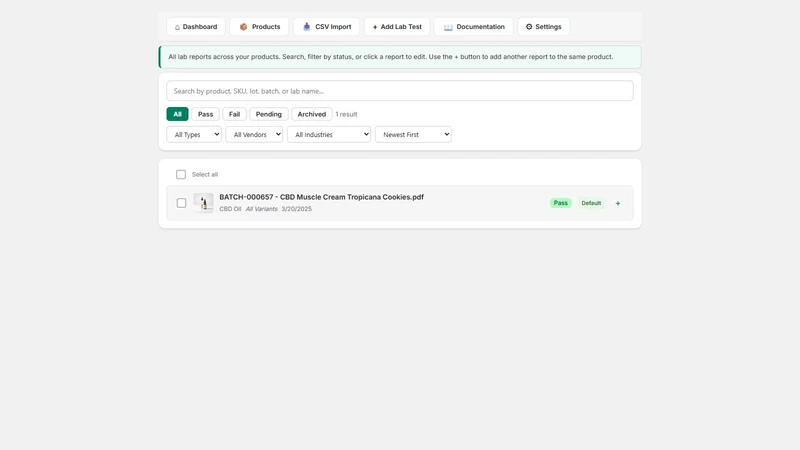
Task: Open BATCH-000657 CBD Muscle Cream report
Action: pos(321,197)
